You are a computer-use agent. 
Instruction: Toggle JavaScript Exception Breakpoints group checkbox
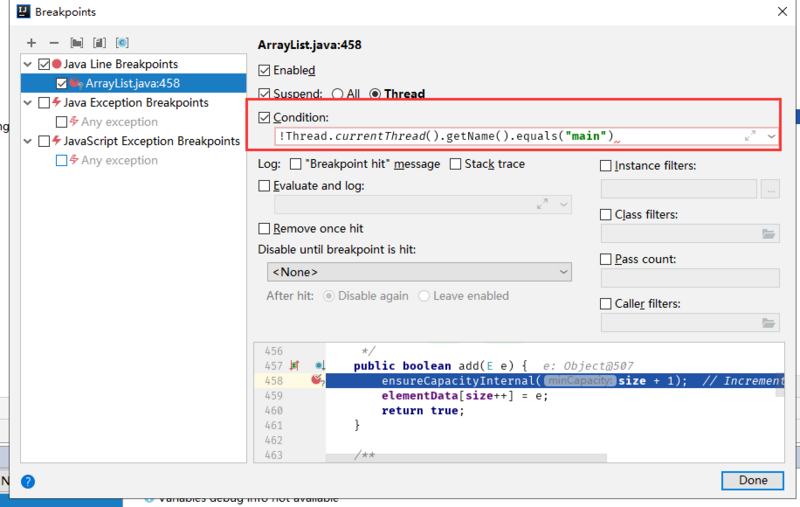coord(44,141)
